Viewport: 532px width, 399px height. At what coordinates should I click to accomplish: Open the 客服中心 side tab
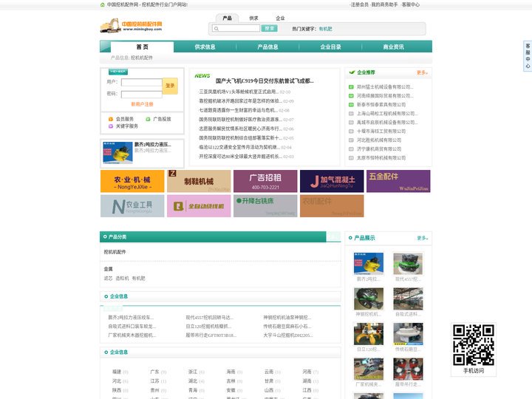click(x=528, y=56)
